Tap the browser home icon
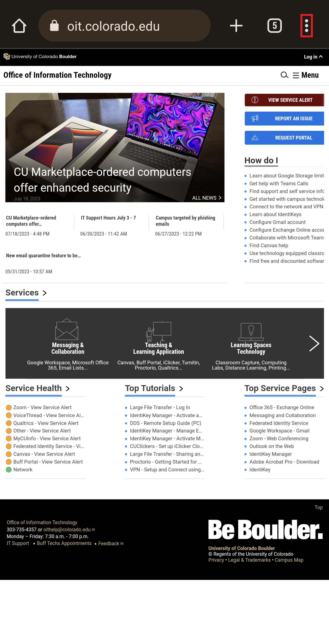 click(x=19, y=26)
